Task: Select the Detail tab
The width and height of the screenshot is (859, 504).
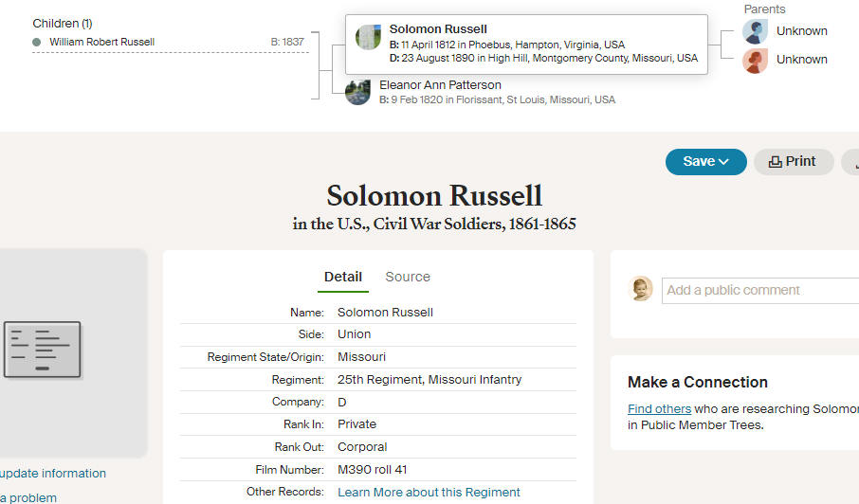Action: pos(343,277)
